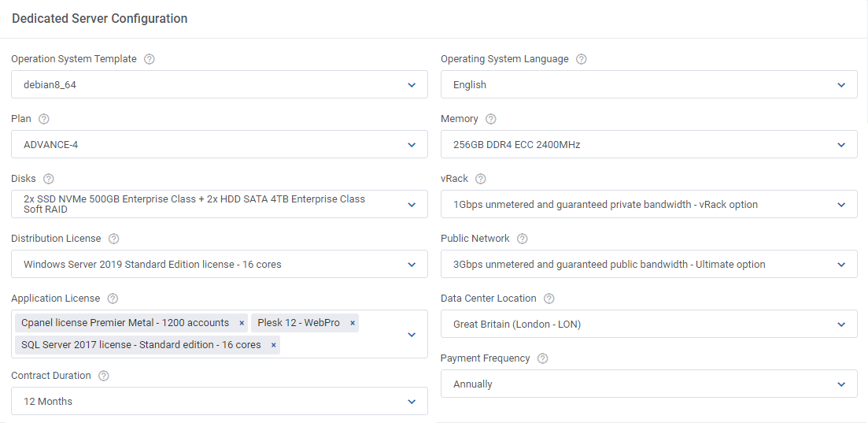This screenshot has width=868, height=423.
Task: Expand the Windows Server 2019 license dropdown
Action: pos(220,265)
